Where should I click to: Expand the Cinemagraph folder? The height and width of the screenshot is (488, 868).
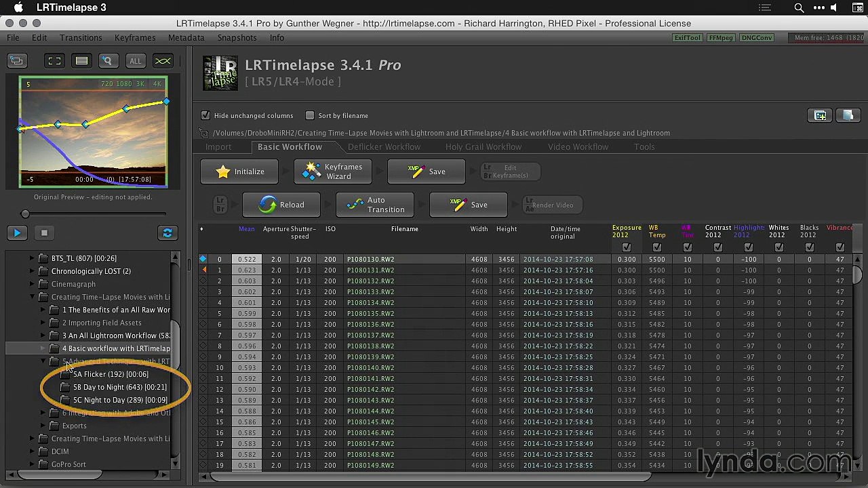coord(32,284)
